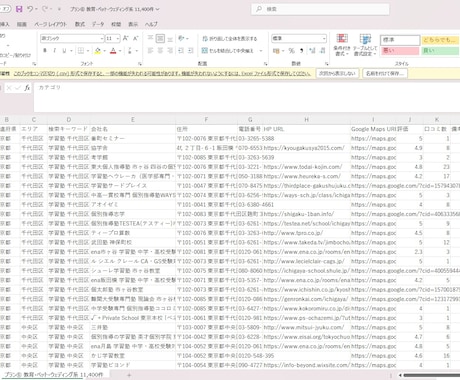460x380 pixels.
Task: Click the Top Align icon
Action: point(150,38)
